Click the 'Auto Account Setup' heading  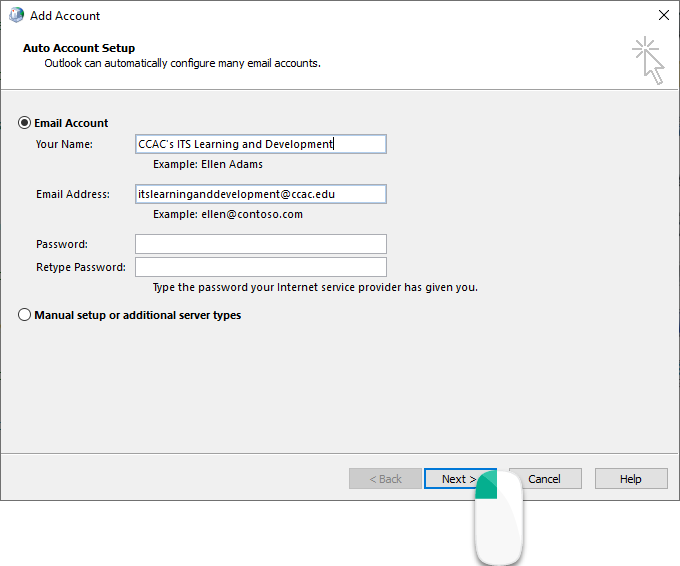[79, 48]
